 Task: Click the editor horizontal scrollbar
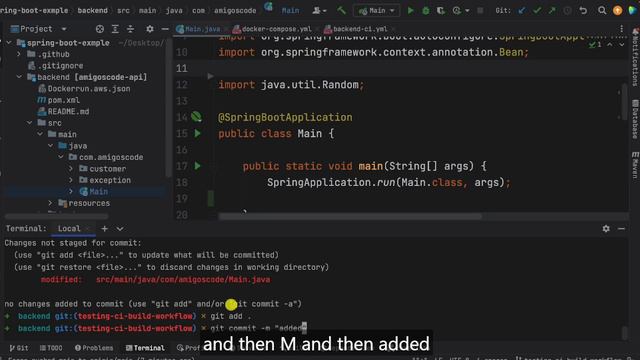[350, 216]
